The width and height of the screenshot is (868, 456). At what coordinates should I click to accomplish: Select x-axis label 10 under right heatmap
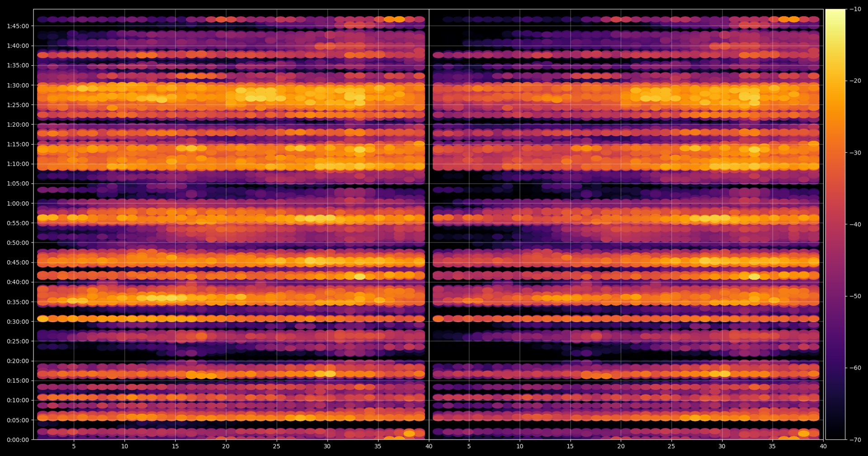point(520,446)
